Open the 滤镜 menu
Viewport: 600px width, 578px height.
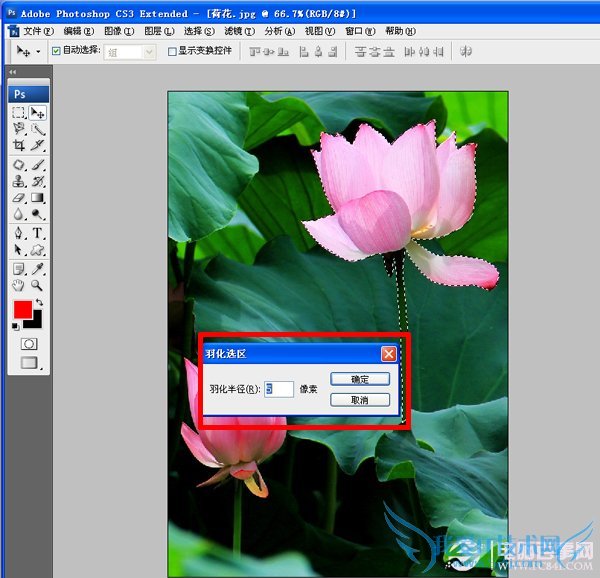tap(235, 31)
